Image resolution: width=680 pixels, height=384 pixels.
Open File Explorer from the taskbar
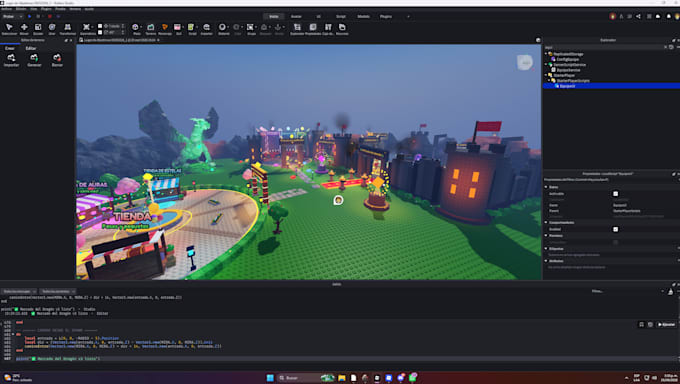[x=342, y=377]
